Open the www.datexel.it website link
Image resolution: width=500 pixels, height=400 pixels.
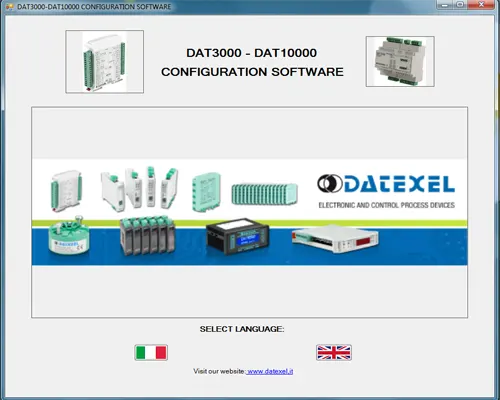click(x=270, y=371)
